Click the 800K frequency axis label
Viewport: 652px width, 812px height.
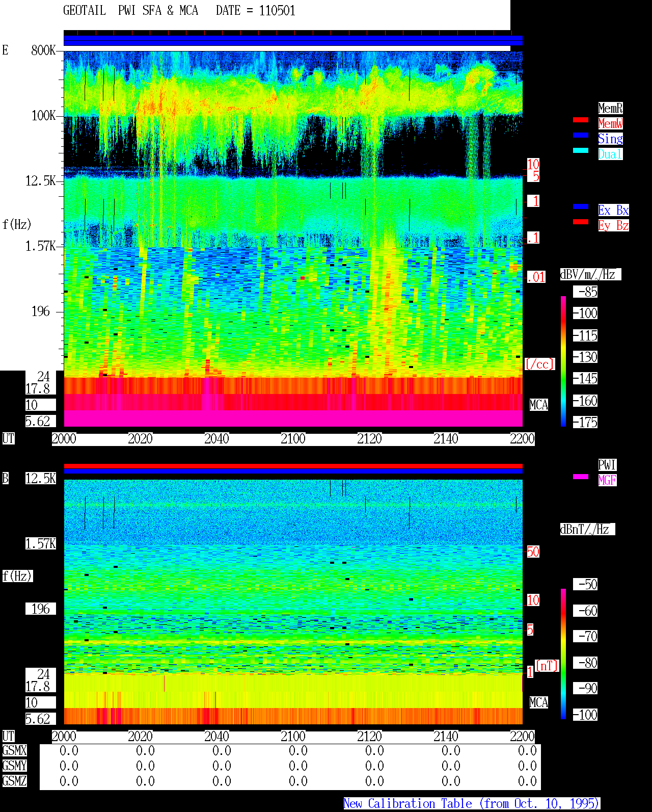(x=43, y=50)
